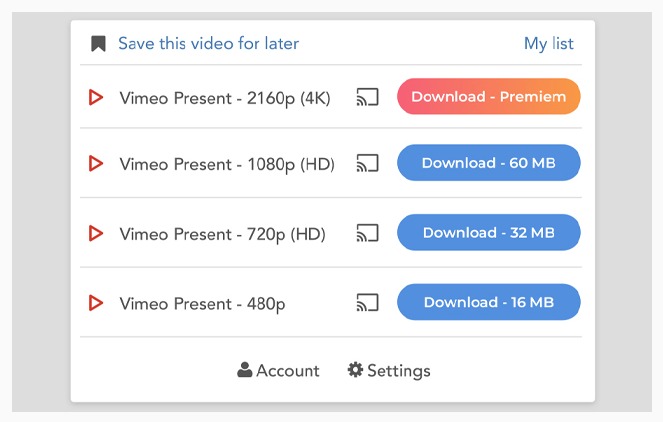Click the Download - Premium button
The width and height of the screenshot is (663, 422).
pyautogui.click(x=488, y=96)
